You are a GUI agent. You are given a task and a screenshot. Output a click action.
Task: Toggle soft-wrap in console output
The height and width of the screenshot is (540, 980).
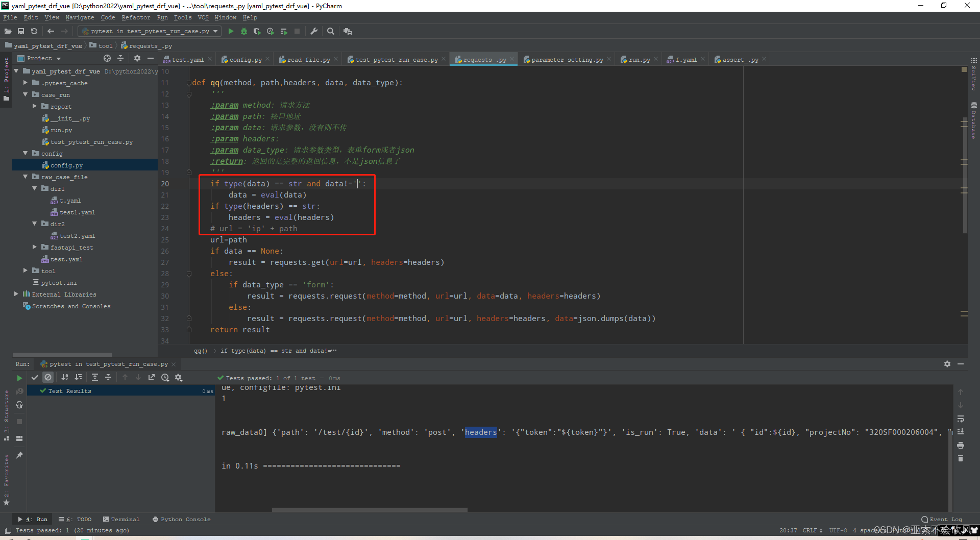[x=961, y=419]
